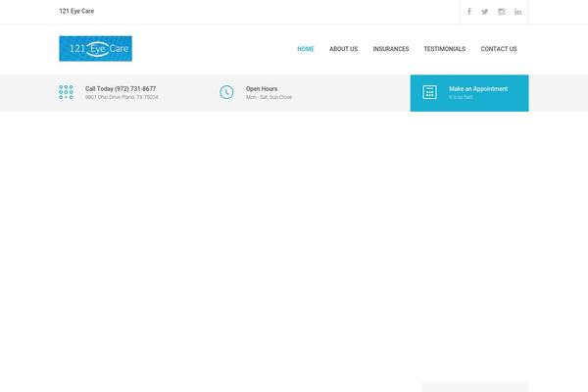Open the About Us page

[344, 49]
